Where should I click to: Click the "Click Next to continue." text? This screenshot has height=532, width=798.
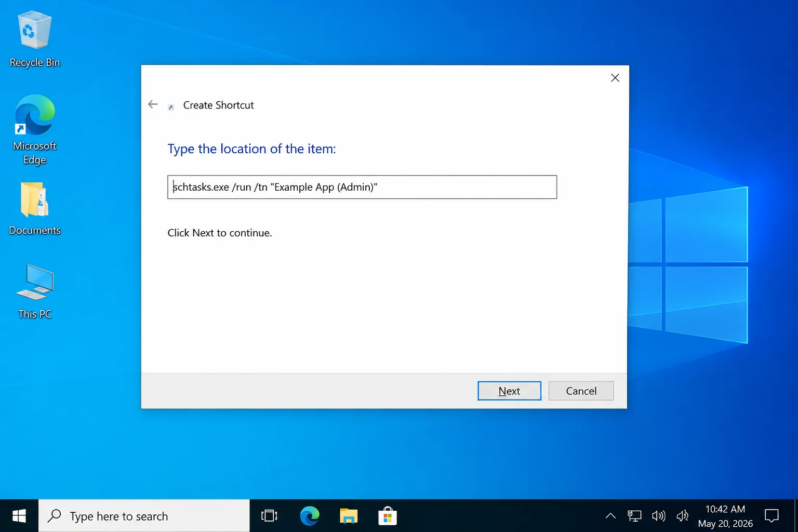220,233
